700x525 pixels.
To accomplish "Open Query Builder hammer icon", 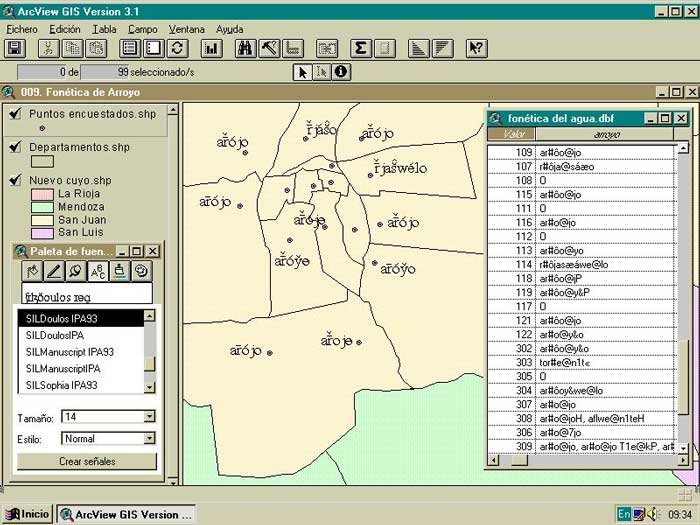I will tap(269, 49).
